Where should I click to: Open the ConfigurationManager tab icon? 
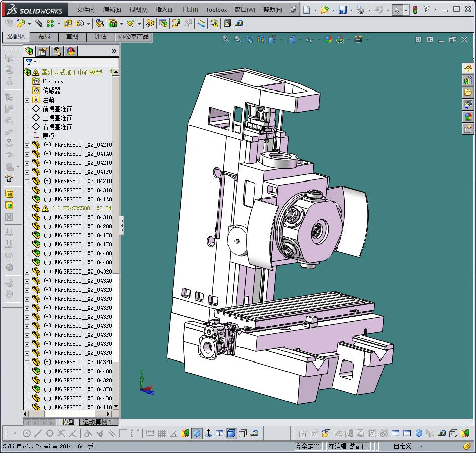click(x=57, y=51)
